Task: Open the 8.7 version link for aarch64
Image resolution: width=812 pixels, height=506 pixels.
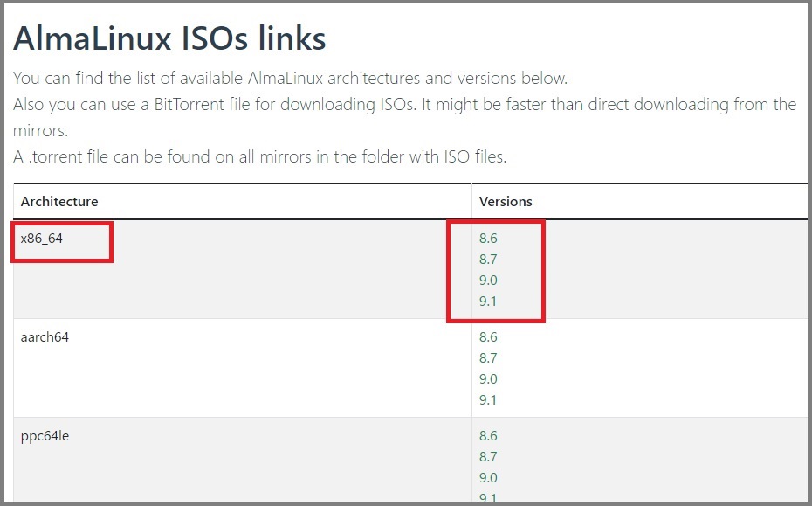Action: (x=488, y=358)
